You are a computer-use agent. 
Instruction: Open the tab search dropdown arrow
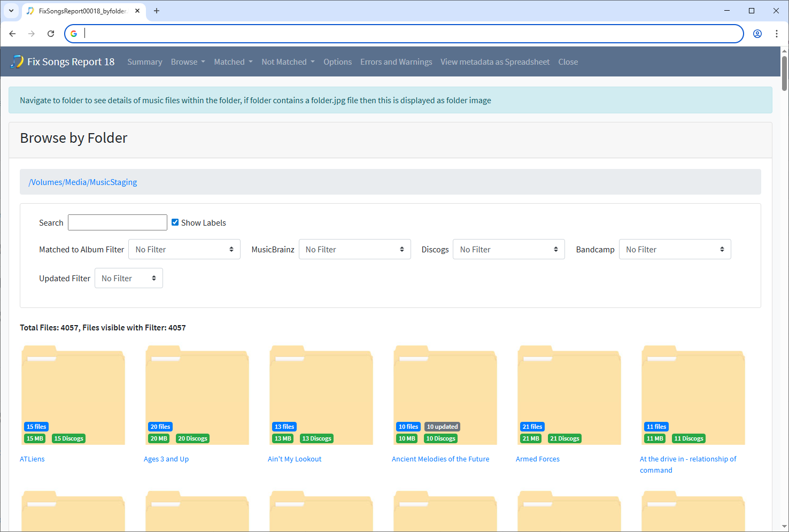tap(11, 11)
